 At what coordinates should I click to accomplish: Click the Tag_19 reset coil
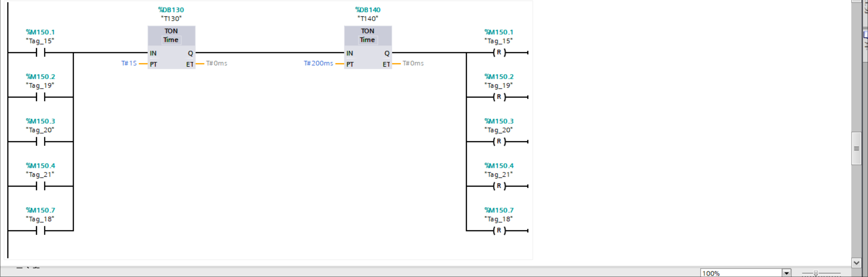click(x=499, y=97)
